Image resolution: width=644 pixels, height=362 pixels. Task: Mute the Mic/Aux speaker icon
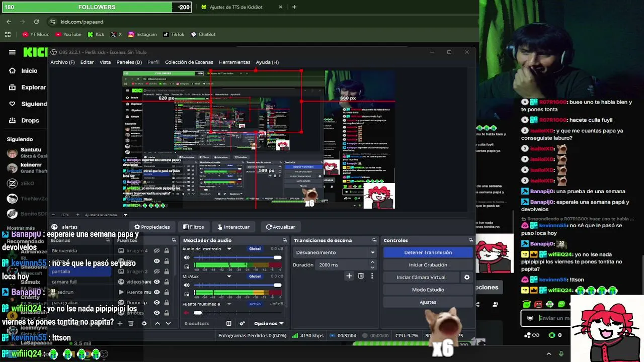pos(187,285)
